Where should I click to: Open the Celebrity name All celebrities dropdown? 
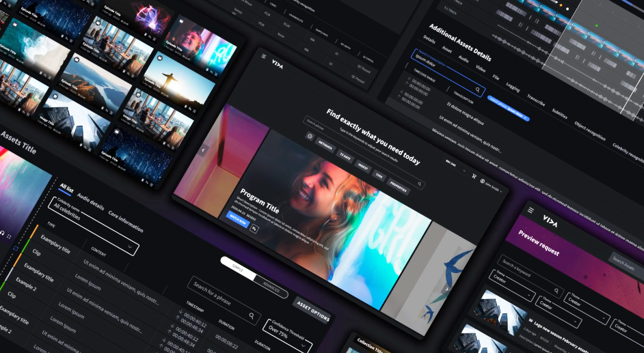(94, 226)
